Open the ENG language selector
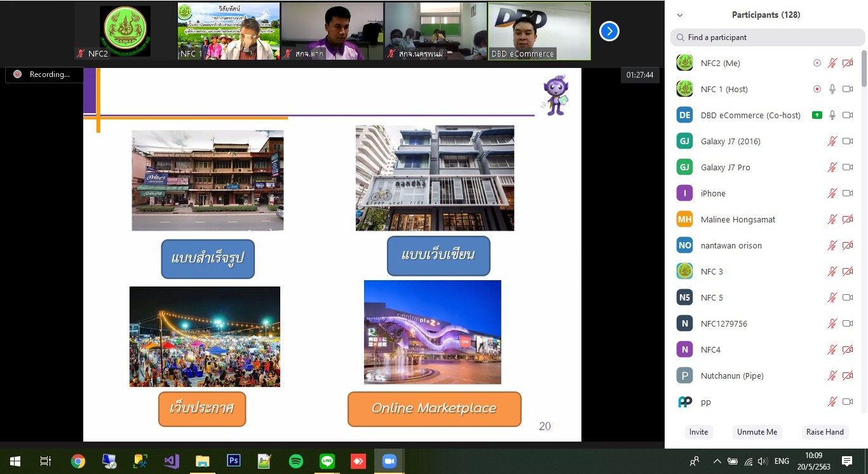Viewport: 868px width, 474px height. (782, 461)
